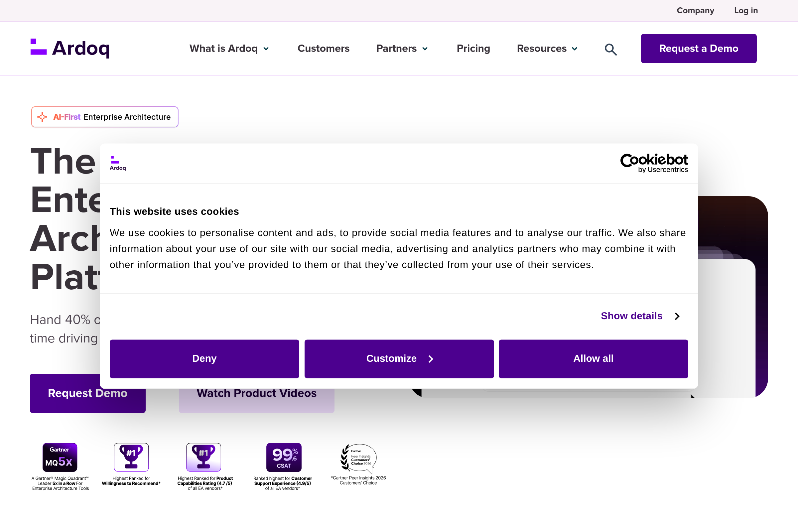Click the Cookiebot by Usercentrics logo
The width and height of the screenshot is (798, 532).
tap(654, 163)
